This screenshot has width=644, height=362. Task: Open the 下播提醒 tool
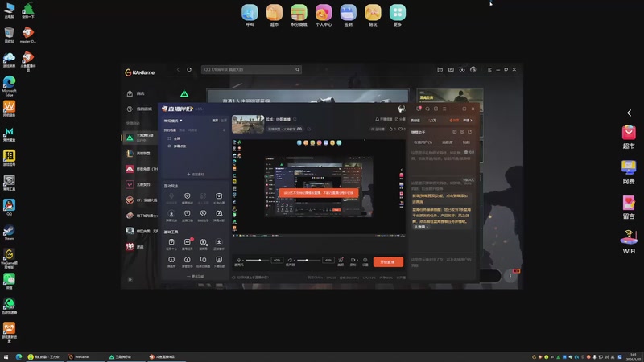(x=219, y=262)
